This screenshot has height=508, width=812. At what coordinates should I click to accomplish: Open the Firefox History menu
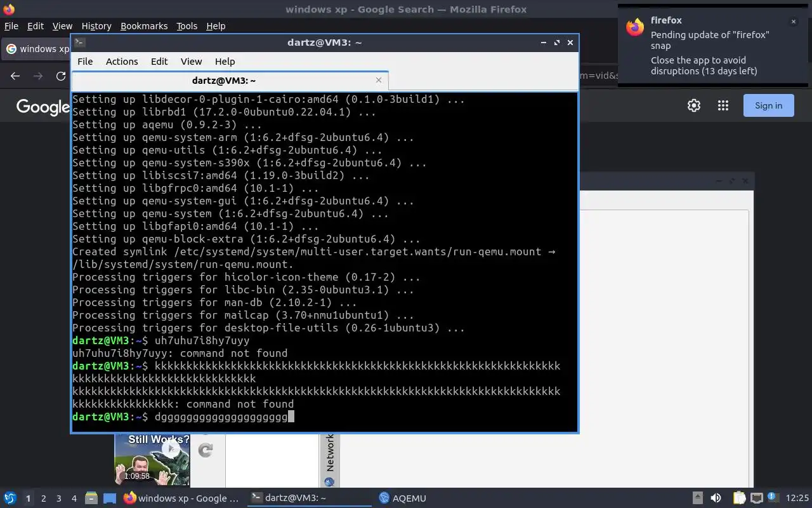click(x=96, y=26)
